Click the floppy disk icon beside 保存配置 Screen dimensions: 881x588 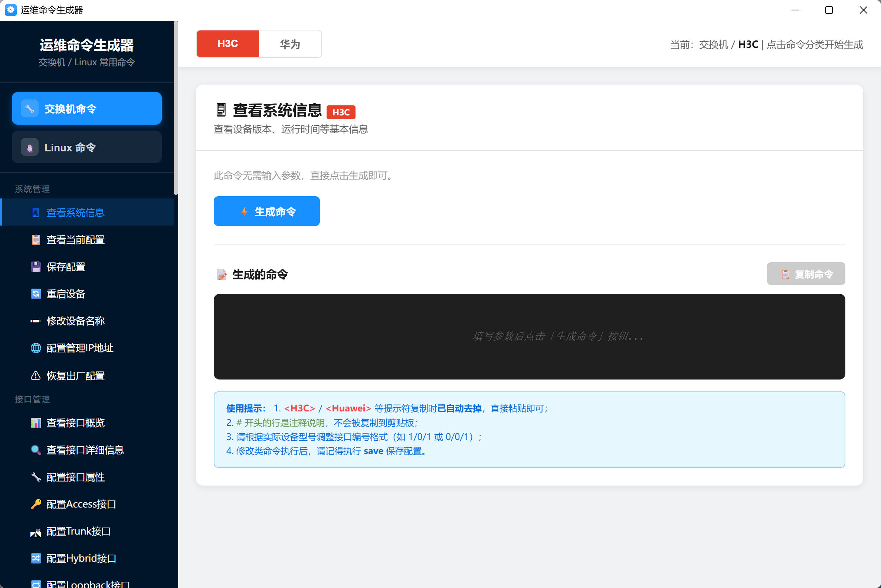coord(36,267)
